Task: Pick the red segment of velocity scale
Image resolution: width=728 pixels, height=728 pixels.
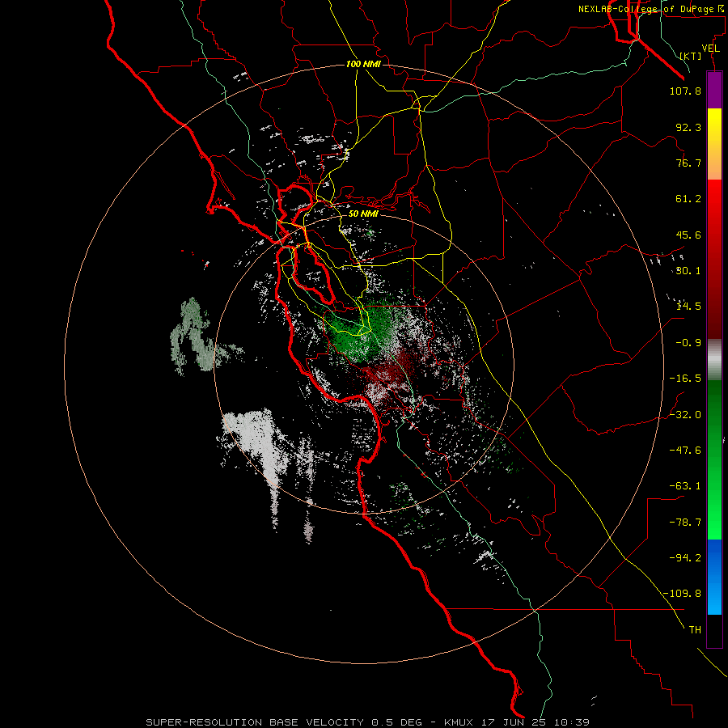Action: coord(714,260)
